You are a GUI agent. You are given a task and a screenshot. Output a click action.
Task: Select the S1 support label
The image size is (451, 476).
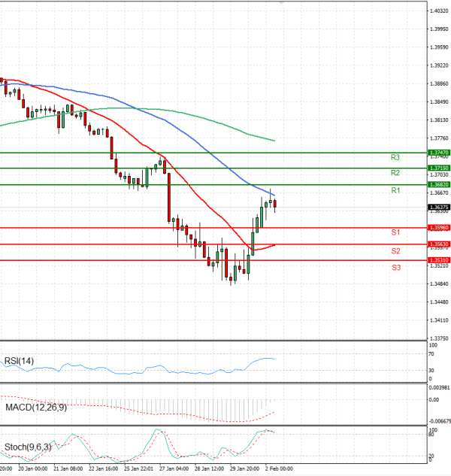coord(395,233)
